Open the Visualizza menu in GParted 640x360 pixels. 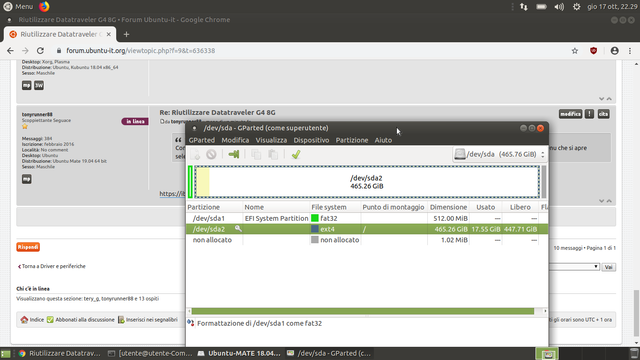click(271, 140)
